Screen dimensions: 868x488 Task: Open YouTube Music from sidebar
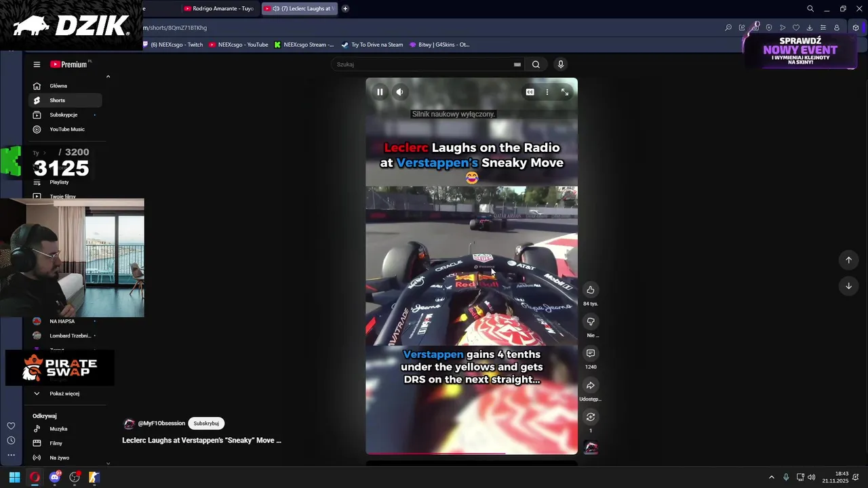click(65, 129)
